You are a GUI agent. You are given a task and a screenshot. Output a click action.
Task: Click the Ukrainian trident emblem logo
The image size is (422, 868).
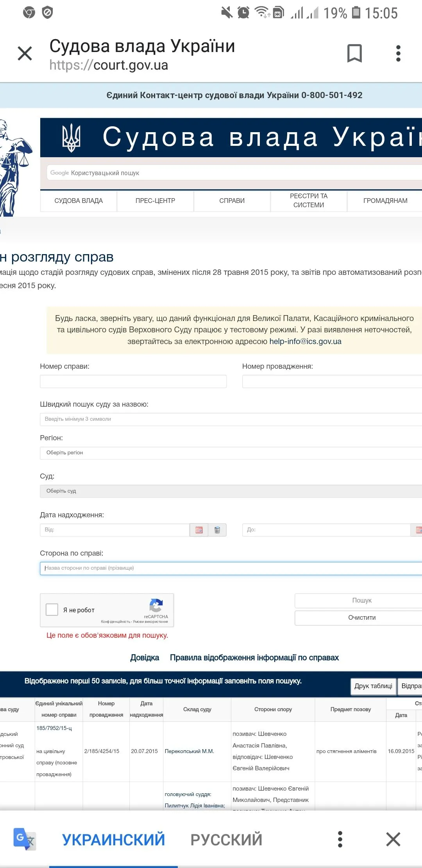point(71,138)
